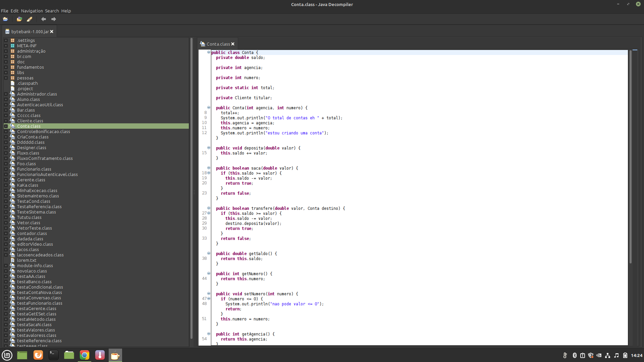Expand the Conta.class tree node
Image resolution: width=644 pixels, height=362 pixels.
6,126
